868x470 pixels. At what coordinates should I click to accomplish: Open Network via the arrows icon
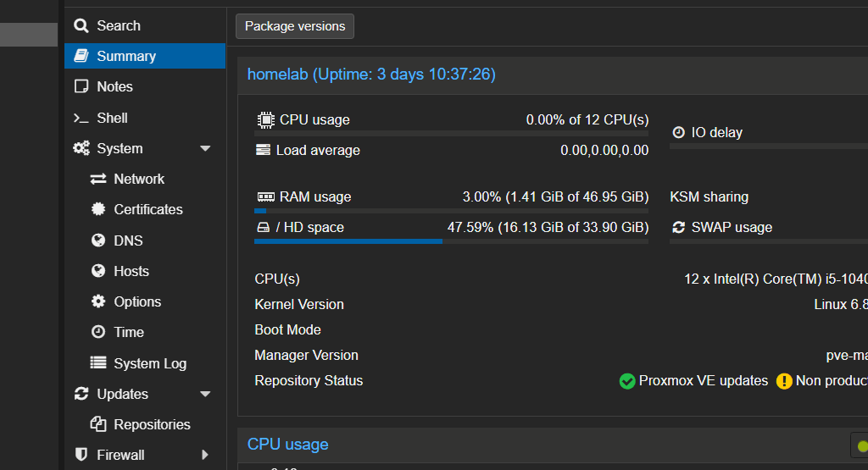(x=98, y=179)
